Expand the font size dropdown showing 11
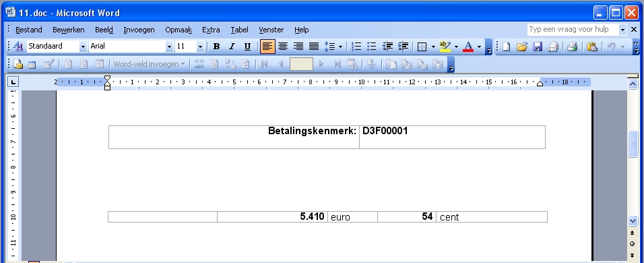Viewport: 644px width, 263px height. pos(200,47)
